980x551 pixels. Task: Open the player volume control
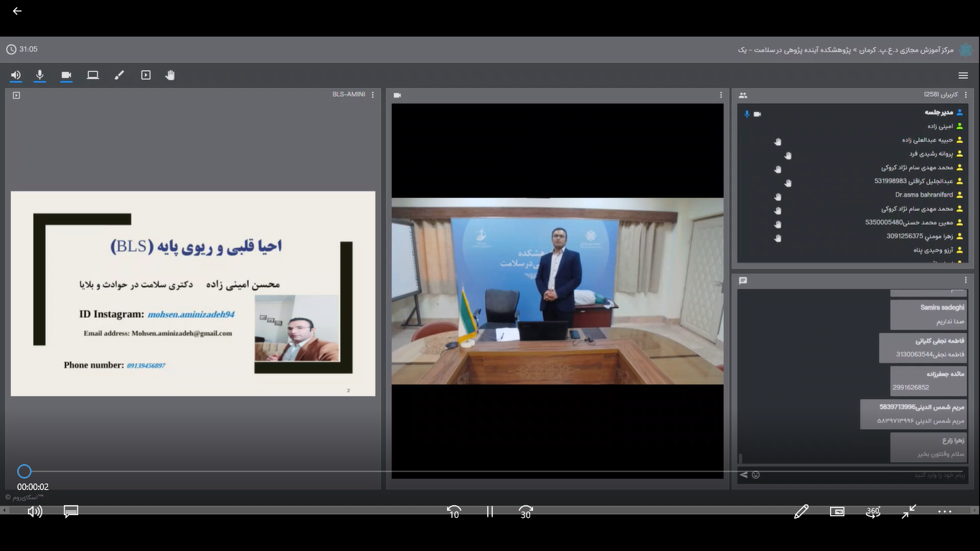pyautogui.click(x=34, y=512)
